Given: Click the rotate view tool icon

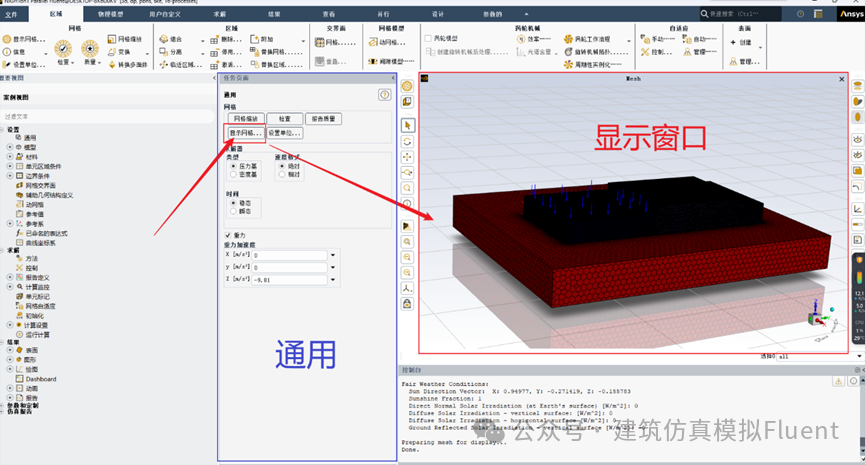Looking at the screenshot, I should coord(407,142).
